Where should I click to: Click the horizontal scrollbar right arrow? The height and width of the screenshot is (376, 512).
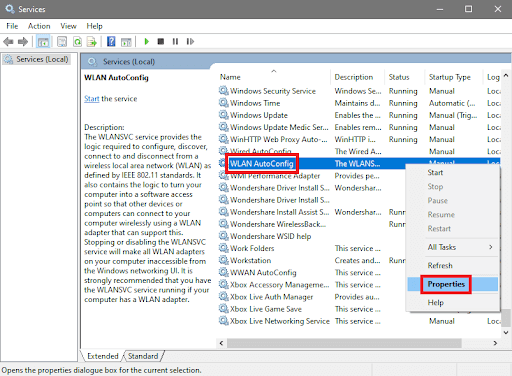(x=495, y=343)
